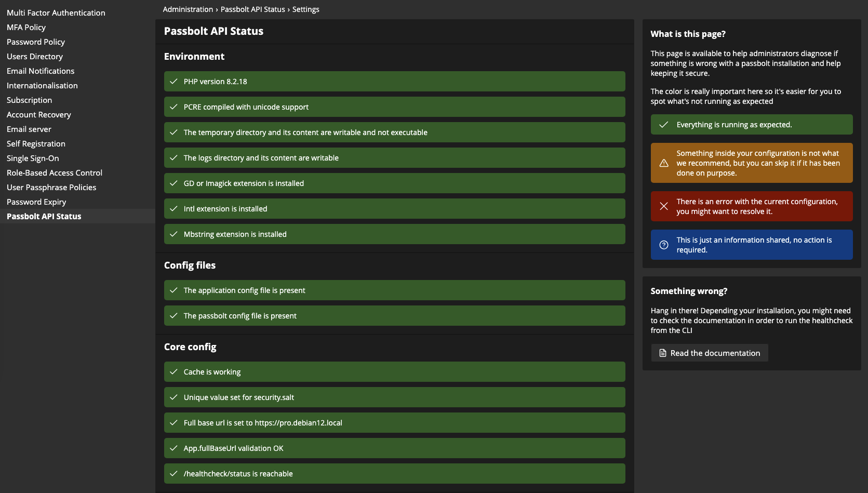Click document icon on Read the documentation
868x493 pixels.
pyautogui.click(x=663, y=353)
